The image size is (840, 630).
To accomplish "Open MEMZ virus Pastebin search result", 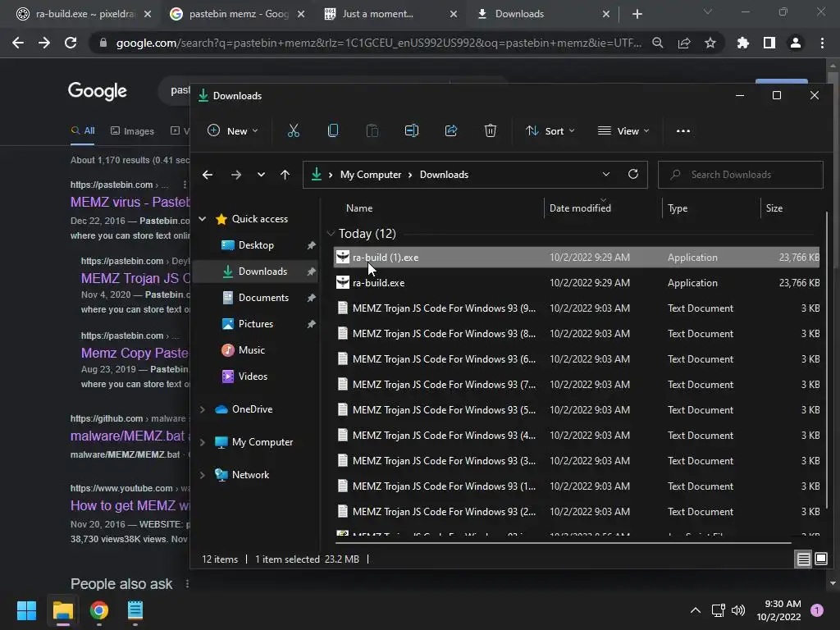I will [130, 202].
